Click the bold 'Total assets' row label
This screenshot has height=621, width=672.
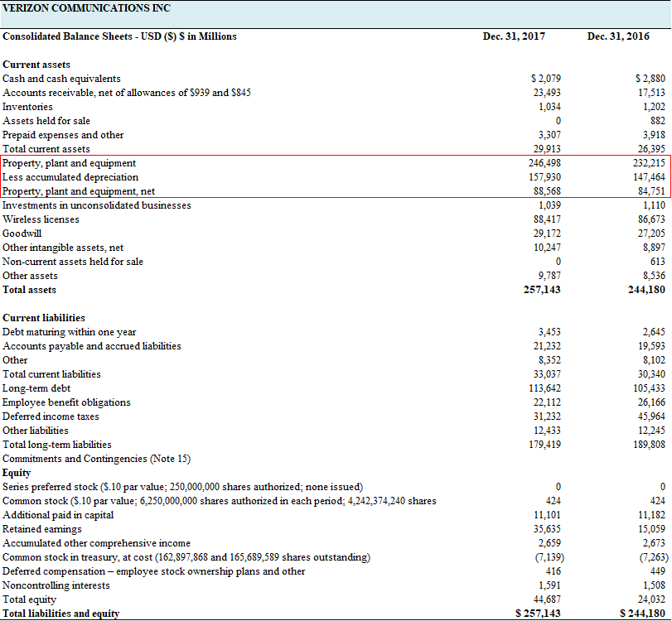pyautogui.click(x=29, y=290)
